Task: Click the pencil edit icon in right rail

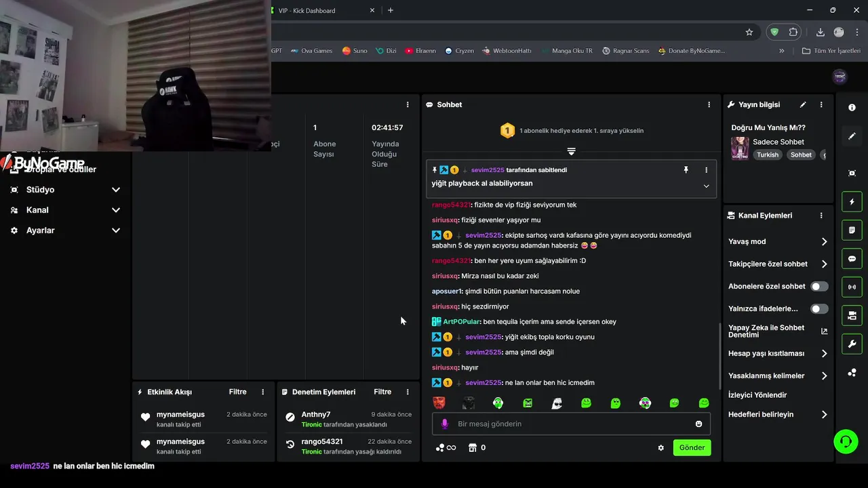Action: click(852, 136)
